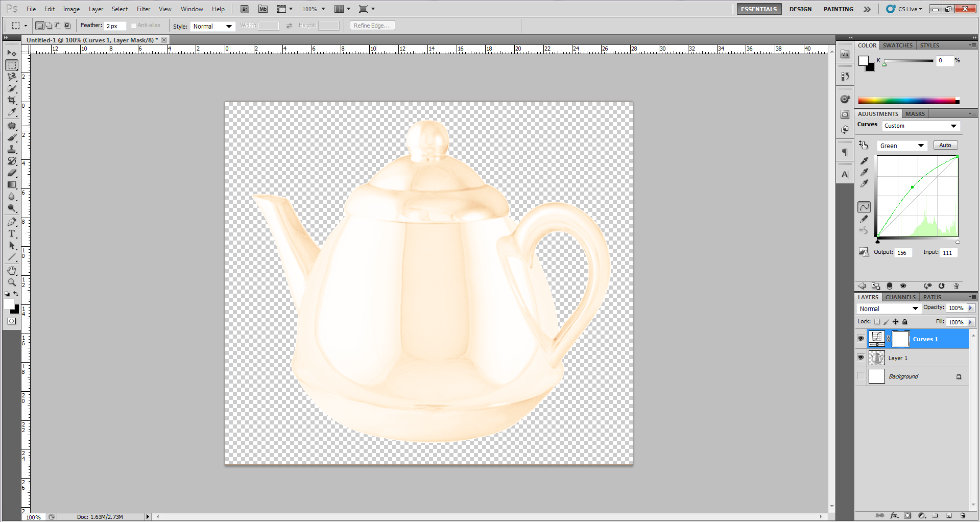The height and width of the screenshot is (522, 980).
Task: Open the layer blend mode Normal dropdown
Action: click(x=889, y=309)
